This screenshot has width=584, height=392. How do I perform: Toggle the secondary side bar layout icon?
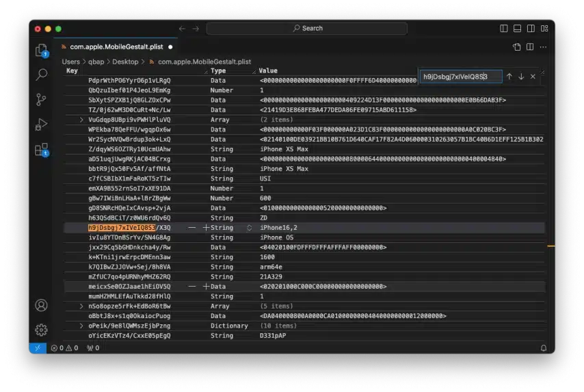[531, 28]
